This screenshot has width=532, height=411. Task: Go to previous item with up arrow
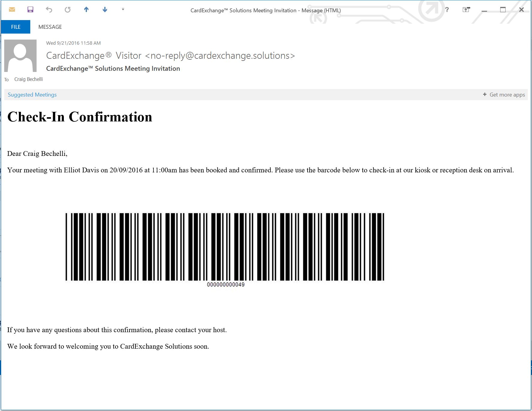[86, 10]
